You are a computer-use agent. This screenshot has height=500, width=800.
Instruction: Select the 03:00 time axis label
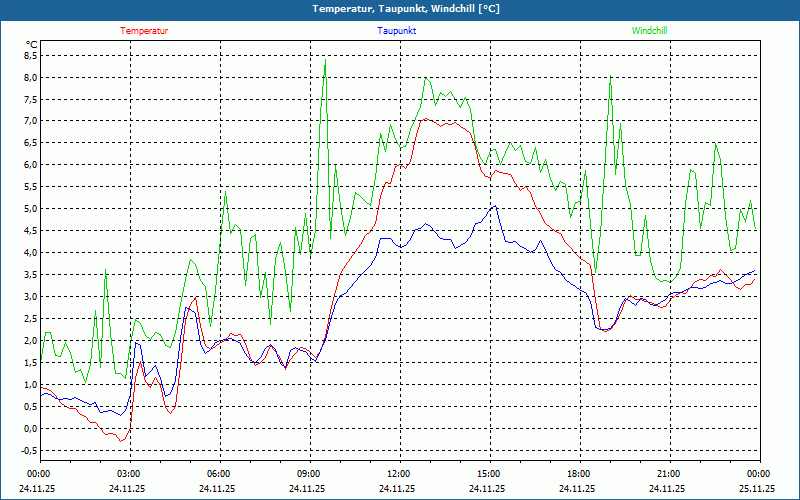coord(128,474)
